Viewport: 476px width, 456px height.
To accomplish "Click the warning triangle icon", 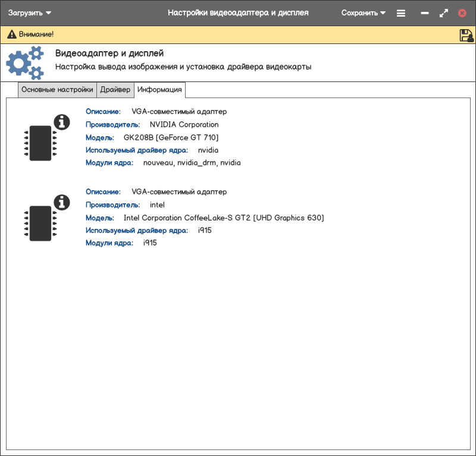I will tap(11, 34).
